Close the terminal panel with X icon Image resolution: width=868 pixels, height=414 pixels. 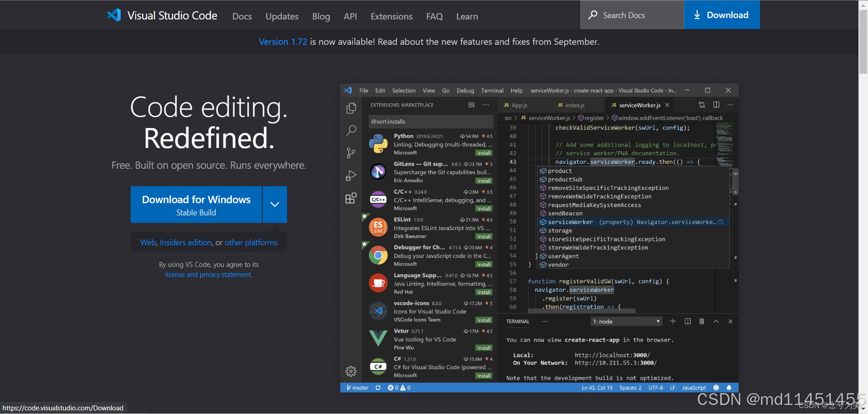tap(731, 321)
